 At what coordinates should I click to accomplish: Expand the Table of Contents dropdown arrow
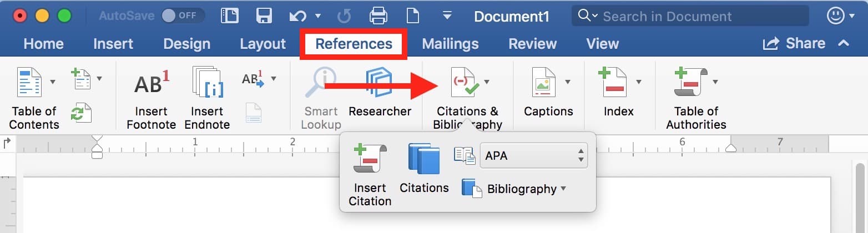pos(53,82)
